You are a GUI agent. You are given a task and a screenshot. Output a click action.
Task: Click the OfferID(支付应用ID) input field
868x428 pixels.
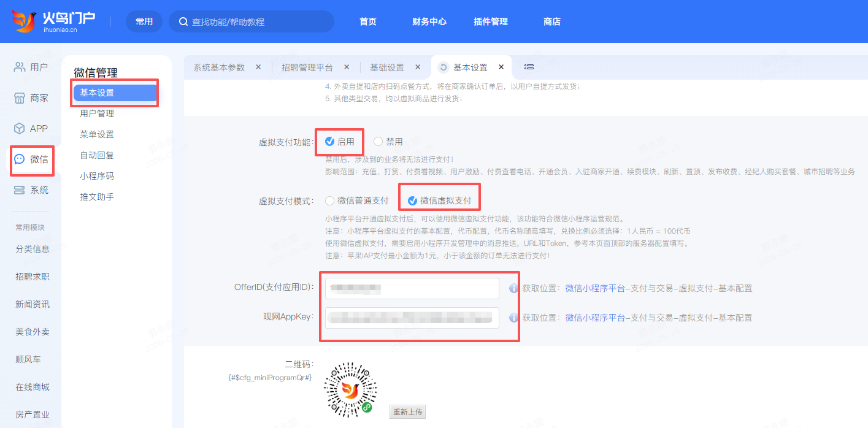click(x=412, y=288)
